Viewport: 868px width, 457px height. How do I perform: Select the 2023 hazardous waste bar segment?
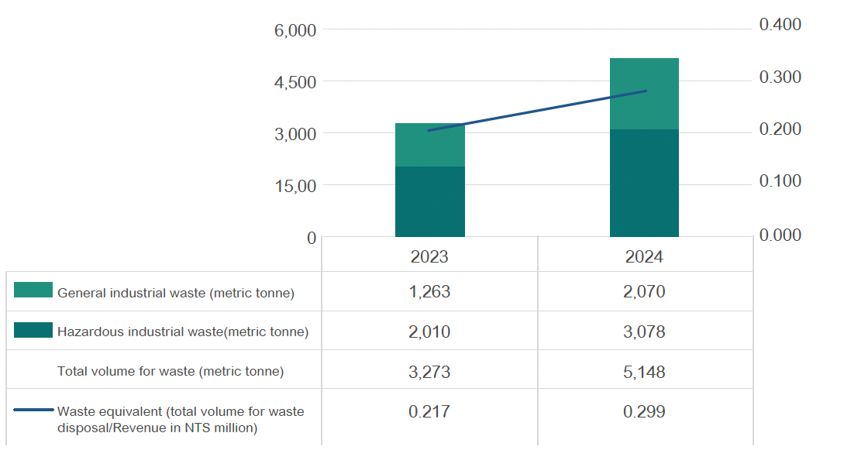(x=429, y=201)
